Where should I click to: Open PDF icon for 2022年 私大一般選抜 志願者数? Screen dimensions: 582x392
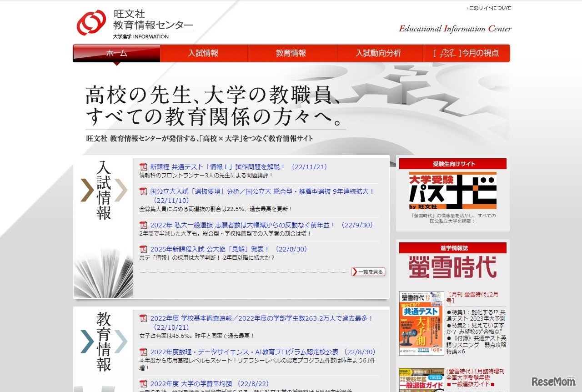click(143, 225)
